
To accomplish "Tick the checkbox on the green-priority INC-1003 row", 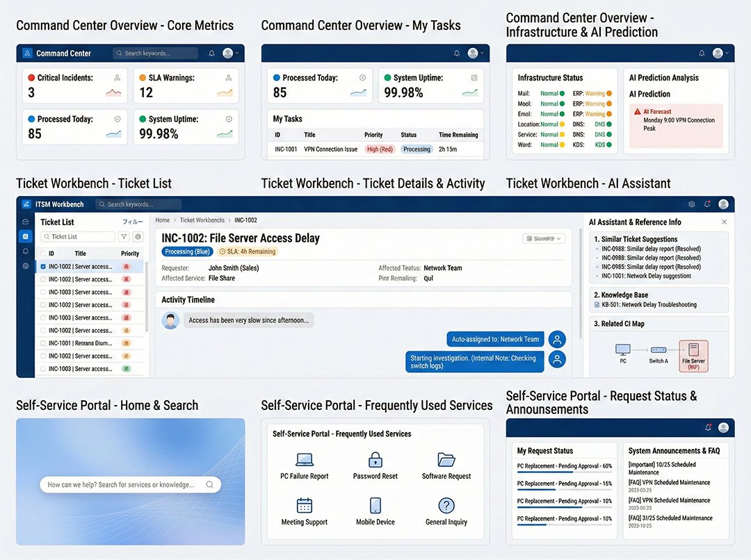I will pyautogui.click(x=44, y=369).
